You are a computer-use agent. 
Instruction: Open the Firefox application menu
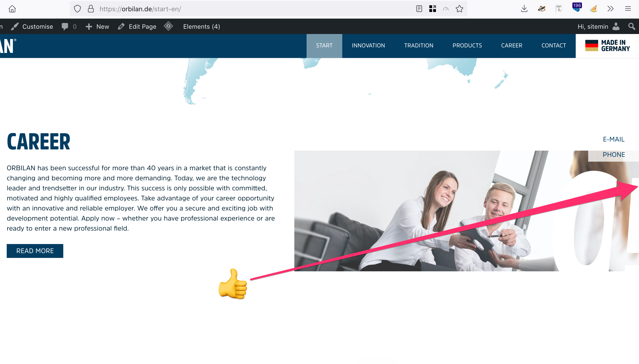628,9
